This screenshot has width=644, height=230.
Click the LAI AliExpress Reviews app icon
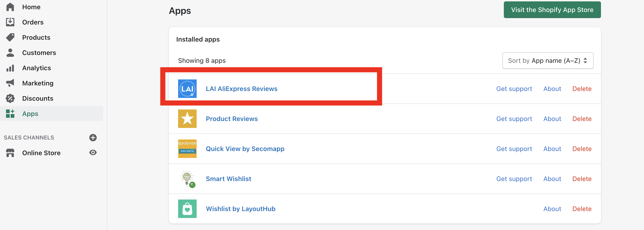[187, 88]
